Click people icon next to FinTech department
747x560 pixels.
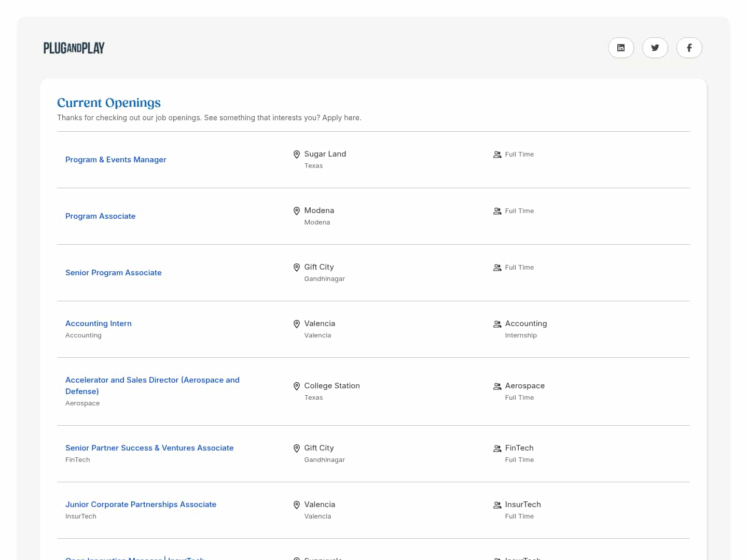click(x=497, y=449)
